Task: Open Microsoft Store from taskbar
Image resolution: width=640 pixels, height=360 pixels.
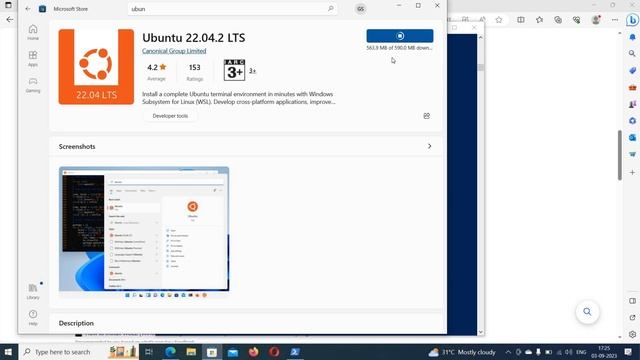Action: (212, 352)
